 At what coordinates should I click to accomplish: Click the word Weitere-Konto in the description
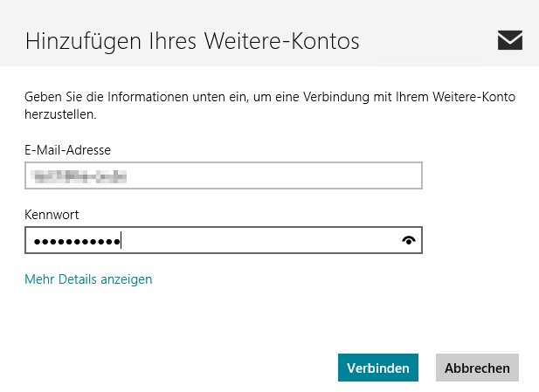point(474,97)
